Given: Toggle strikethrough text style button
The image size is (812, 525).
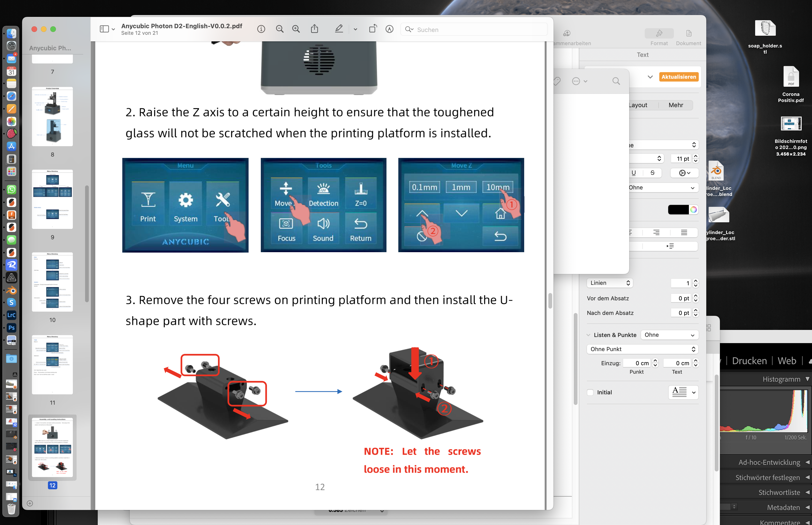Looking at the screenshot, I should coord(652,173).
